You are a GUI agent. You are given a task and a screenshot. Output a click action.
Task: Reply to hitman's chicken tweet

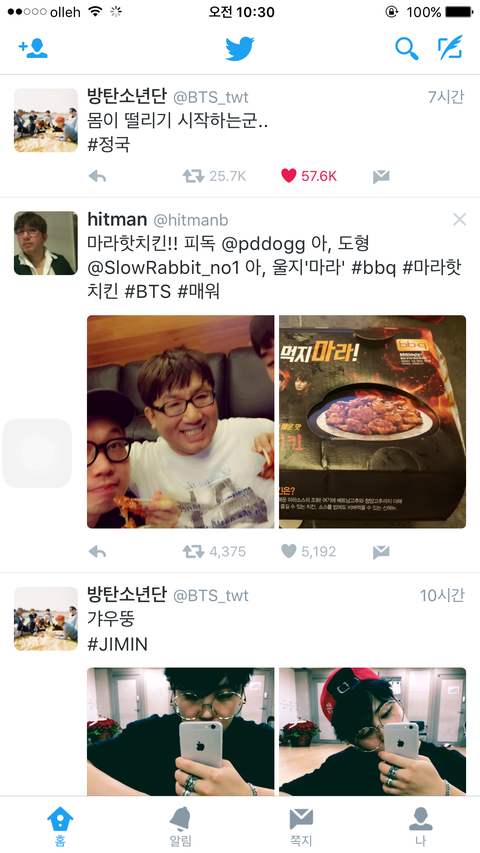[x=97, y=552]
